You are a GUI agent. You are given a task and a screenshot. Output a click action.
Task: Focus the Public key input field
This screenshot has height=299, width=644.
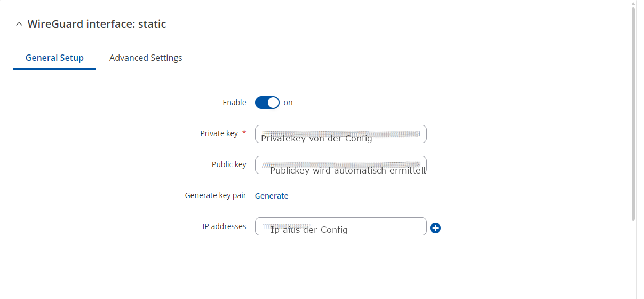point(340,165)
